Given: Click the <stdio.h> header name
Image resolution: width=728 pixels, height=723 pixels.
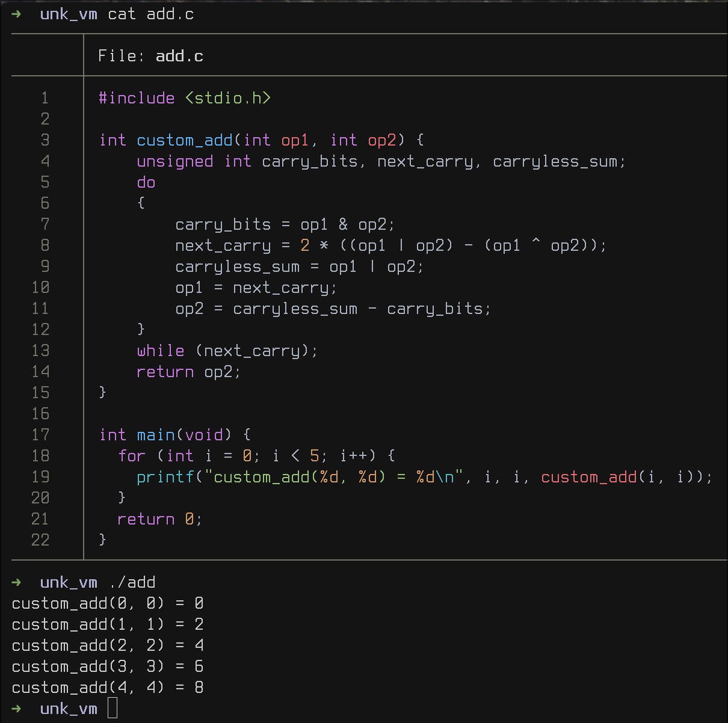Looking at the screenshot, I should pos(228,98).
